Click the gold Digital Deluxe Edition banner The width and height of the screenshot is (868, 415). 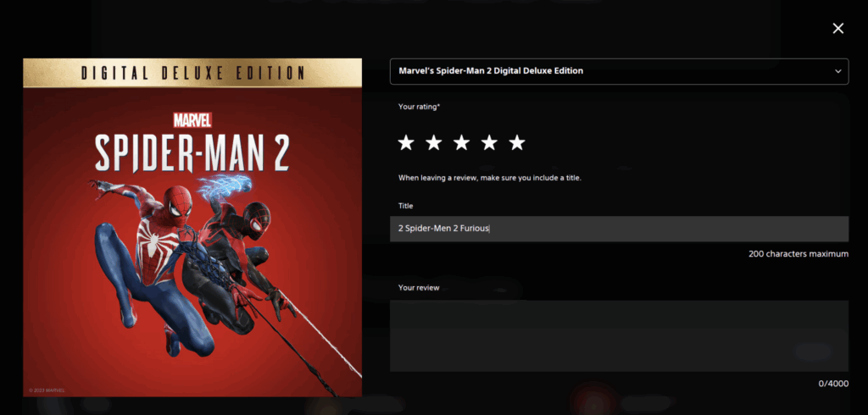pyautogui.click(x=192, y=73)
